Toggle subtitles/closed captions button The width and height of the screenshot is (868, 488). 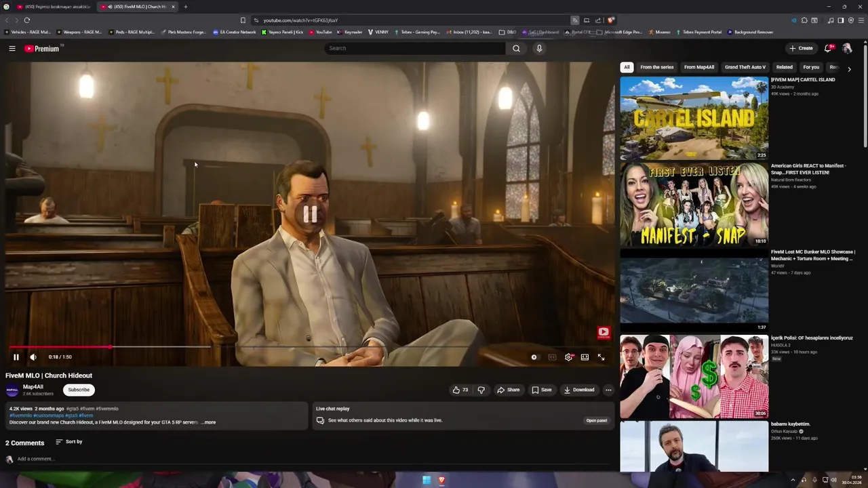[x=552, y=357]
